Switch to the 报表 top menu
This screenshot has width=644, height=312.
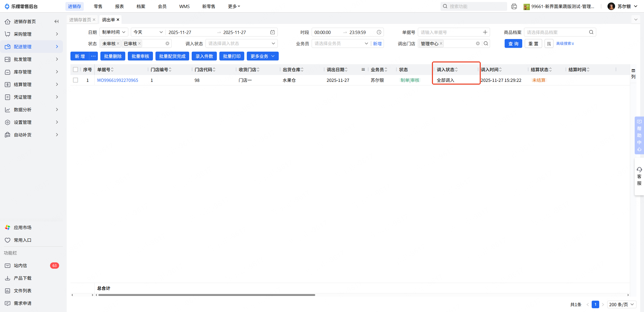click(119, 7)
